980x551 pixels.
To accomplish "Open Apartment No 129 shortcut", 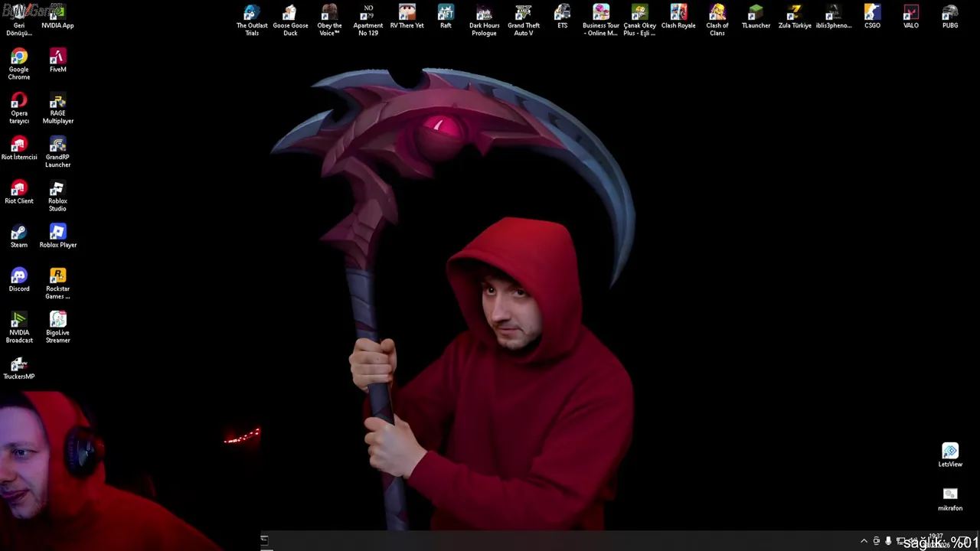I will coord(368,20).
